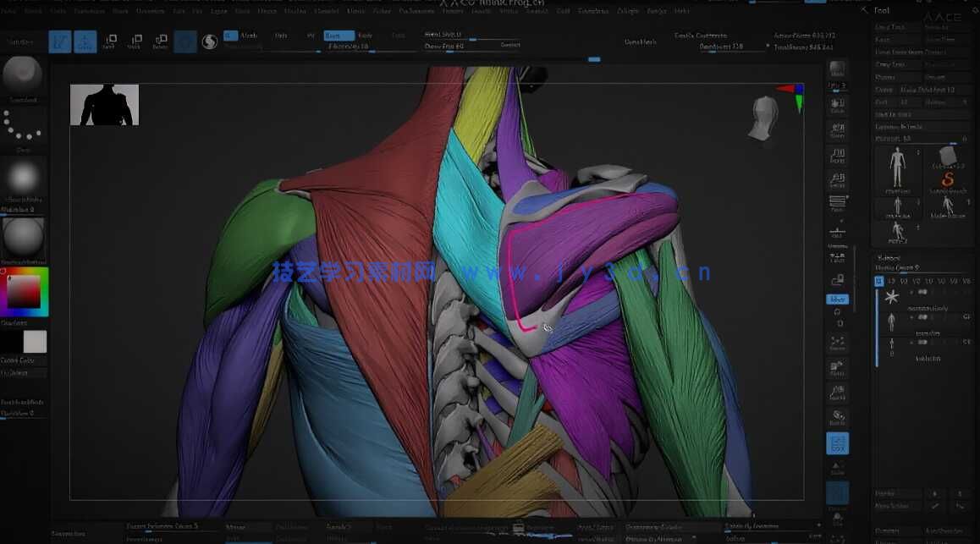Viewport: 980px width, 544px height.
Task: Open the Layer menu in the menu bar
Action: tap(218, 11)
